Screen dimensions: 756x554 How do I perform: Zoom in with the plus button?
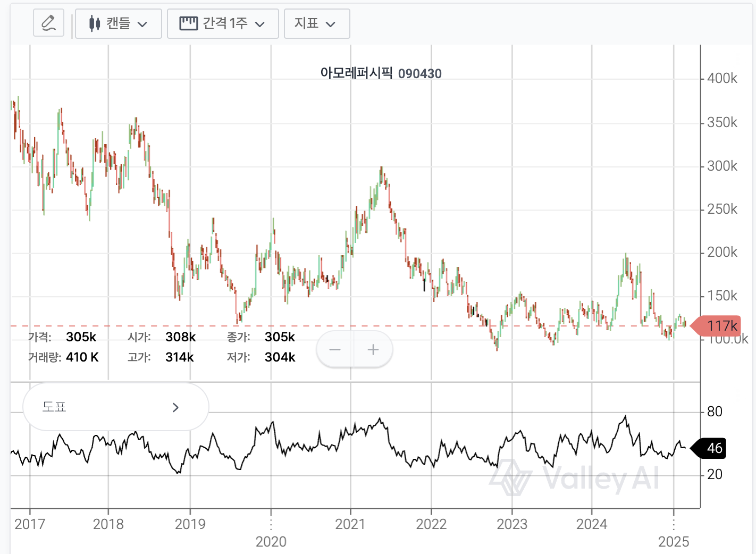[x=373, y=349]
